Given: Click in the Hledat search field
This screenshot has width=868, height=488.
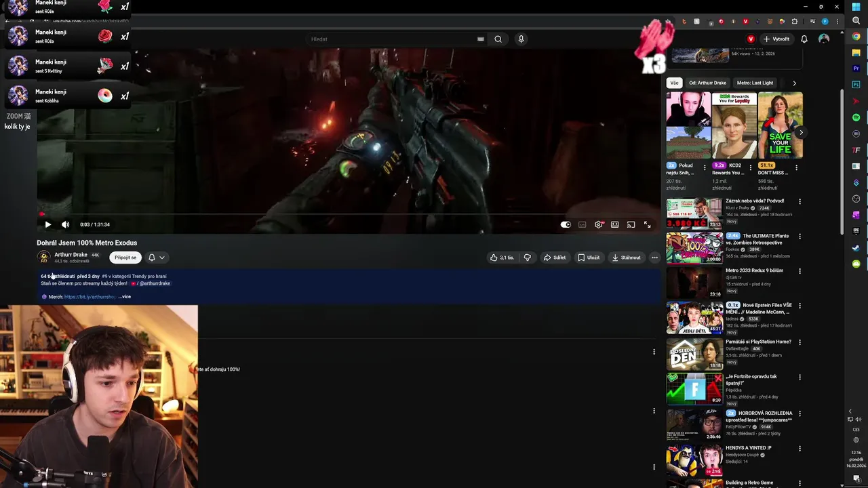Looking at the screenshot, I should coord(391,39).
